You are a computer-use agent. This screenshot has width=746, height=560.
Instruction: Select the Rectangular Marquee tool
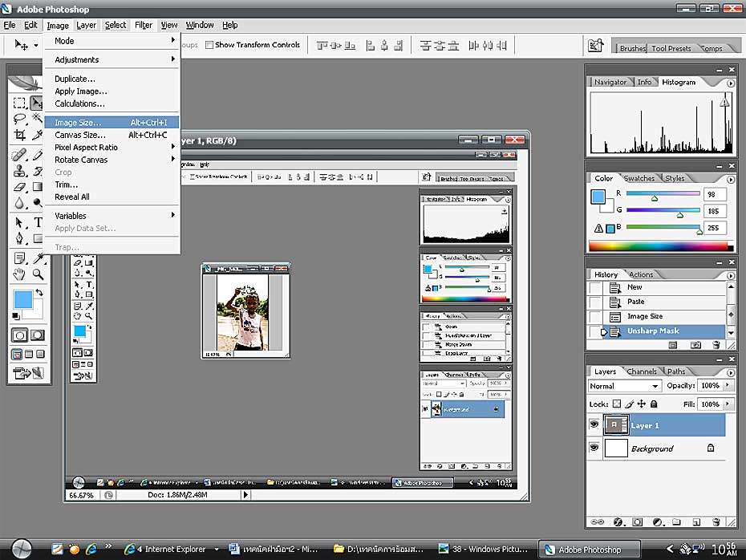pyautogui.click(x=19, y=103)
